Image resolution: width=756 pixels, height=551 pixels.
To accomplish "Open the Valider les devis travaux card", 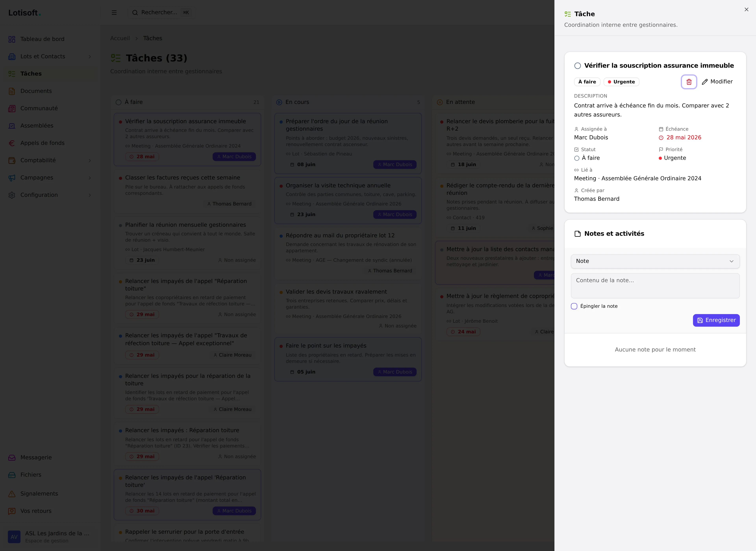I will pos(348,309).
